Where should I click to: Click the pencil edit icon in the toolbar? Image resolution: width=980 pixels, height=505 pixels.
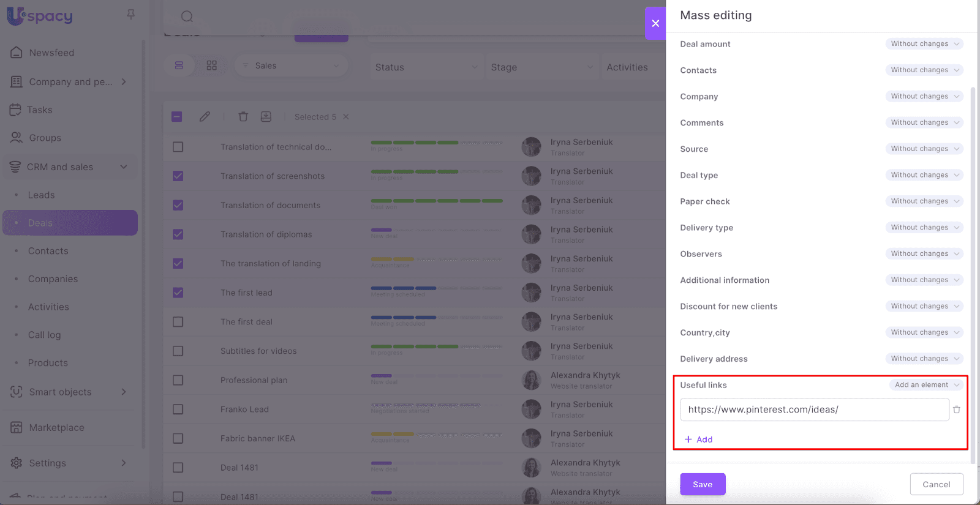coord(205,116)
